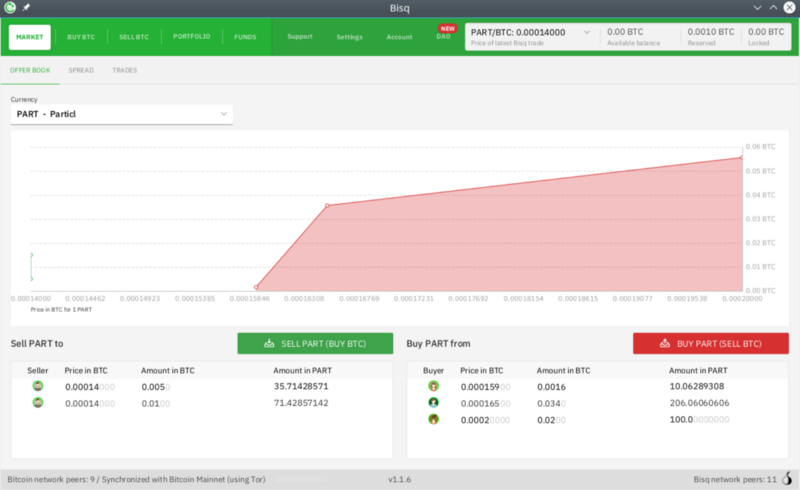800x490 pixels.
Task: Click the 0.0100 amount in BTC cell
Action: coord(156,404)
